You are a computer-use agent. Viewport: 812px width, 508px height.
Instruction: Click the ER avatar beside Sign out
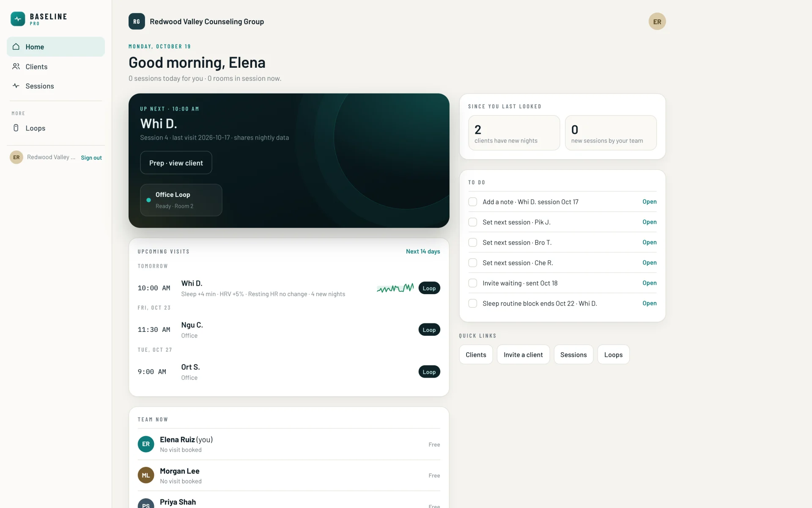[16, 157]
